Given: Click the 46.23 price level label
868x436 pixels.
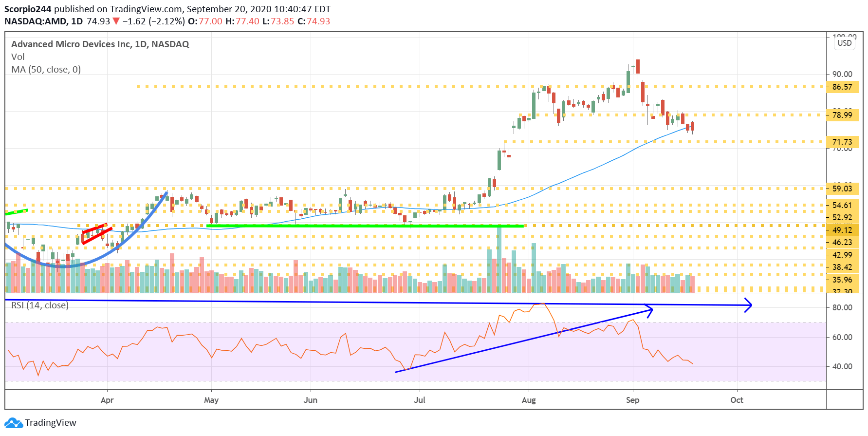Looking at the screenshot, I should pyautogui.click(x=842, y=242).
